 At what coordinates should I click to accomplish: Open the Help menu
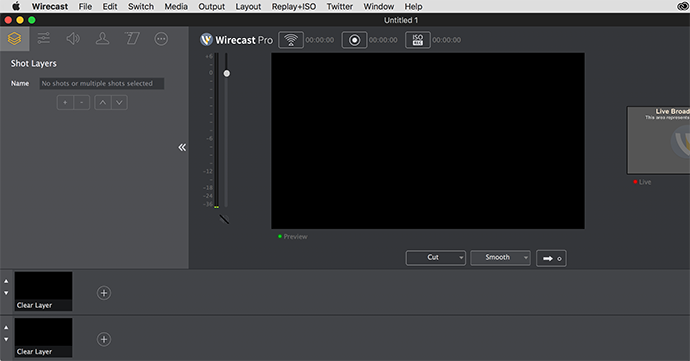coord(414,7)
